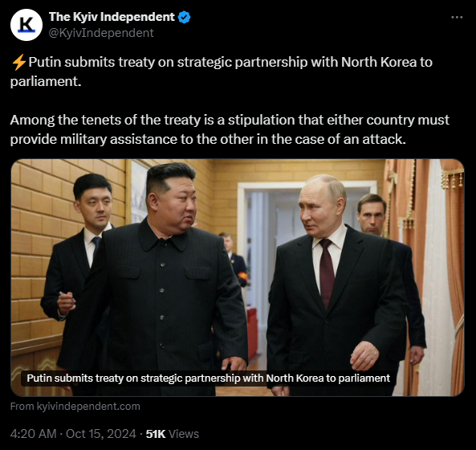Open the article caption overlay on the image
This screenshot has width=476, height=450.
pyautogui.click(x=208, y=378)
